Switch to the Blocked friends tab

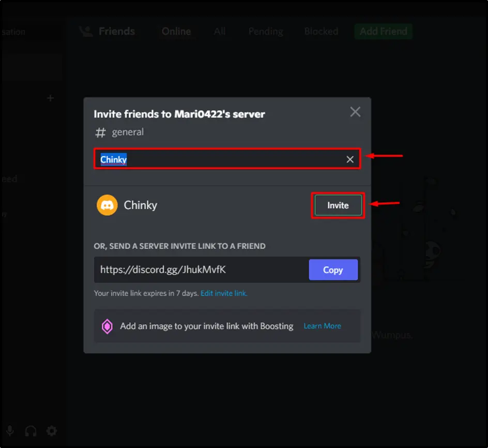click(x=321, y=32)
